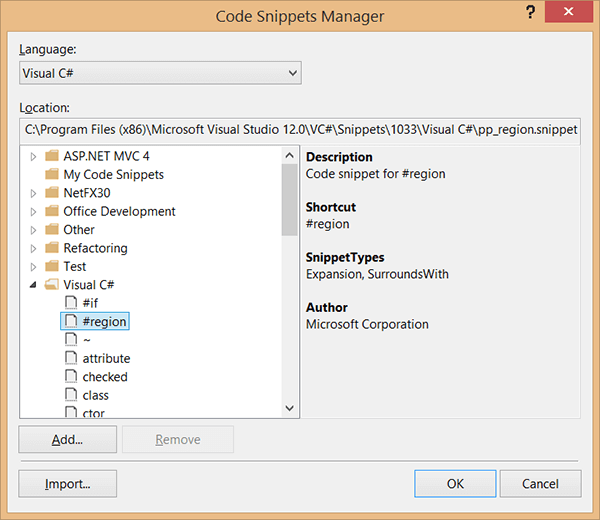
Task: Expand the Other folder arrow
Action: [33, 230]
